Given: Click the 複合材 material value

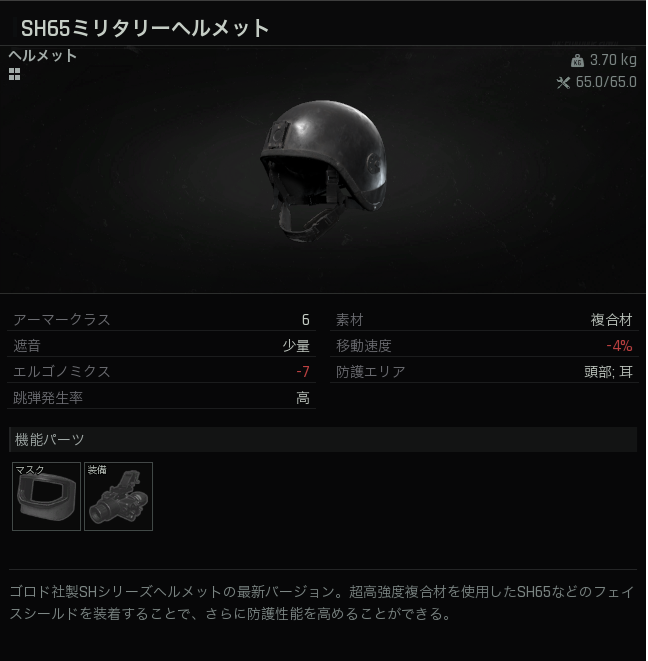Looking at the screenshot, I should pyautogui.click(x=611, y=320).
